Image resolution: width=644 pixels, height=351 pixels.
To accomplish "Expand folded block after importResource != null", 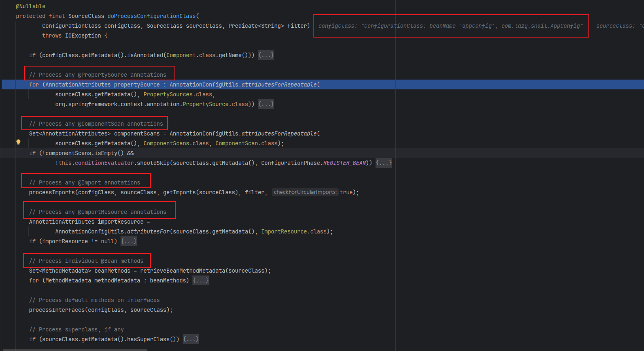I will [x=129, y=241].
